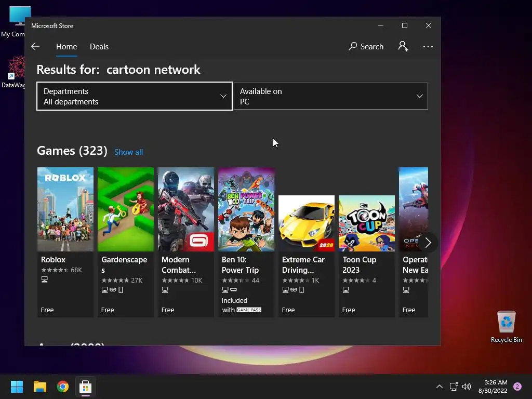Open the network tray icon
The height and width of the screenshot is (399, 532).
454,387
